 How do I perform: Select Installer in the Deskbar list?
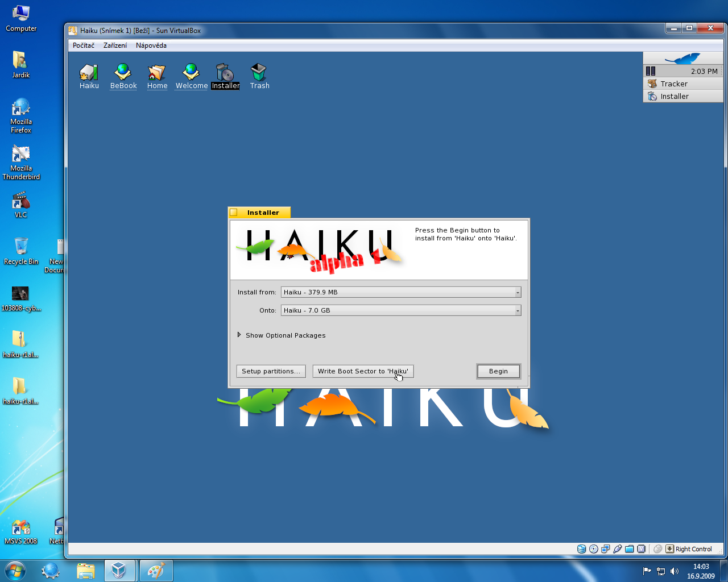pyautogui.click(x=683, y=96)
